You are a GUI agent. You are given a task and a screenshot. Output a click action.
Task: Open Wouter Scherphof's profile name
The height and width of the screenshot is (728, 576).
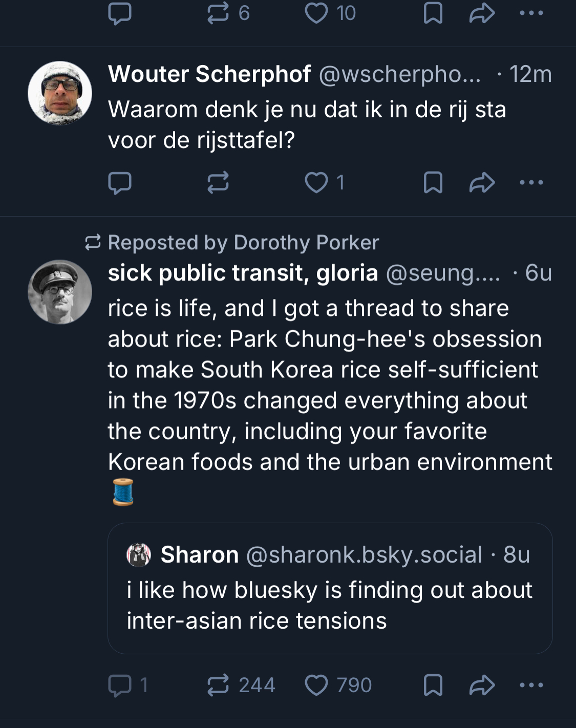tap(209, 75)
